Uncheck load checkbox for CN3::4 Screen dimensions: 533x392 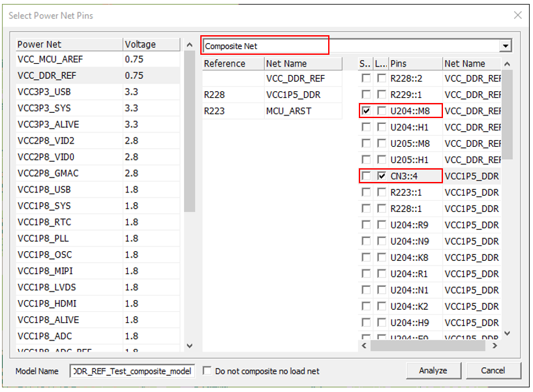382,176
